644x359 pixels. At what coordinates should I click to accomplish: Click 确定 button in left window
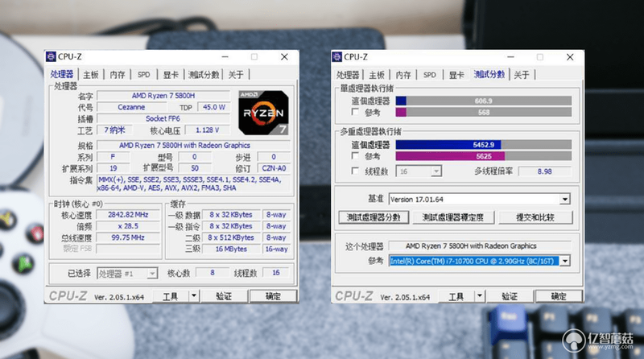(x=273, y=296)
